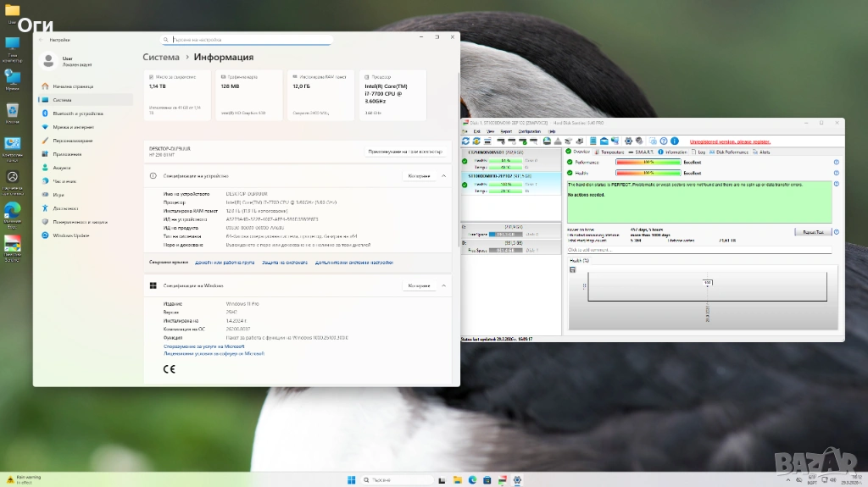Viewport: 868px width, 487px height.
Task: Click the Repeat Test button
Action: (x=812, y=231)
